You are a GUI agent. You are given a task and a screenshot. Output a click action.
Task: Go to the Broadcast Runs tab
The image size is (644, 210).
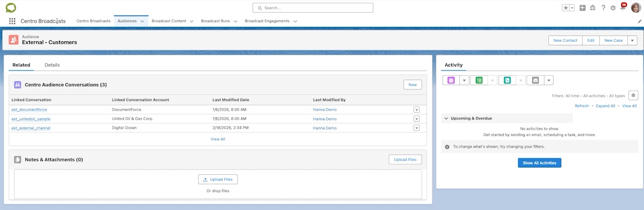pos(215,21)
